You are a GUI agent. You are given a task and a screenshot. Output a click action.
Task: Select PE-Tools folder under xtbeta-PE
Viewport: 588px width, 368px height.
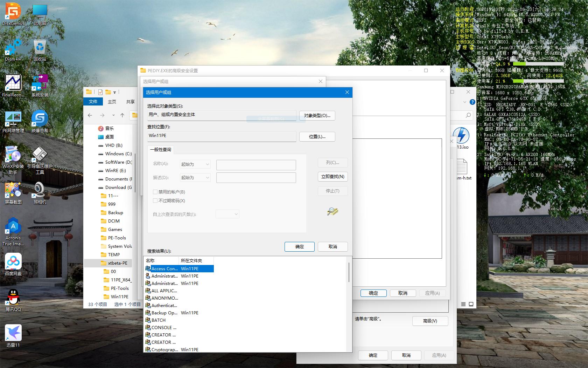point(116,288)
